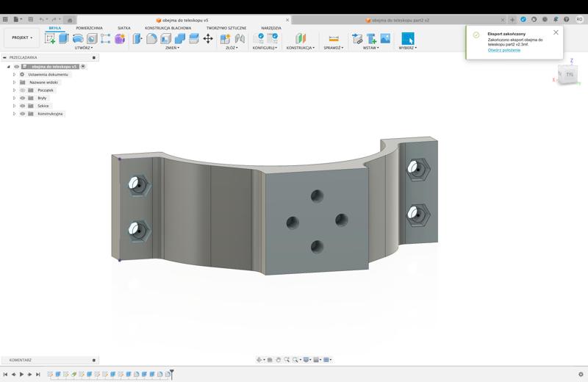Open the SPRAWDŹ dropdown menu
This screenshot has width=588, height=382.
pyautogui.click(x=334, y=48)
